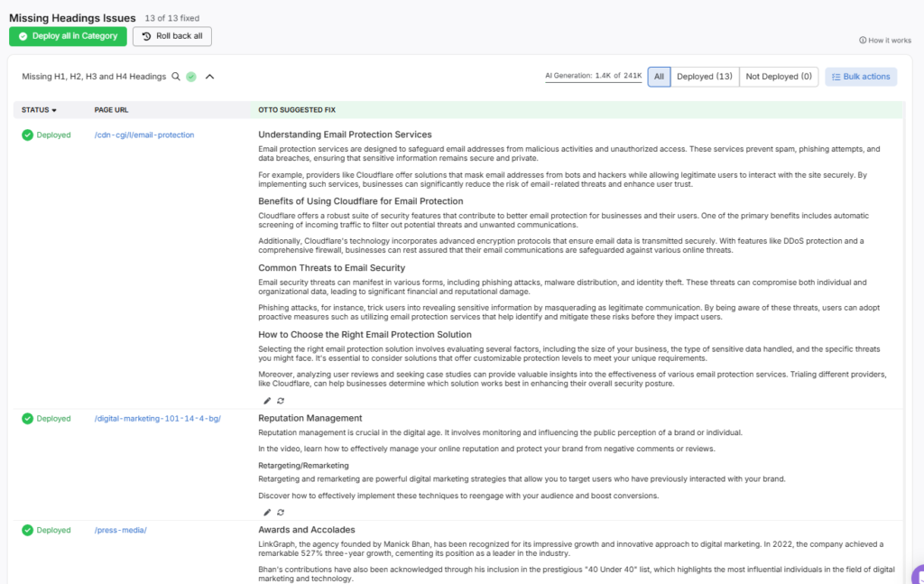Select the All filter tab
Viewport: 924px width, 584px height.
[x=659, y=77]
